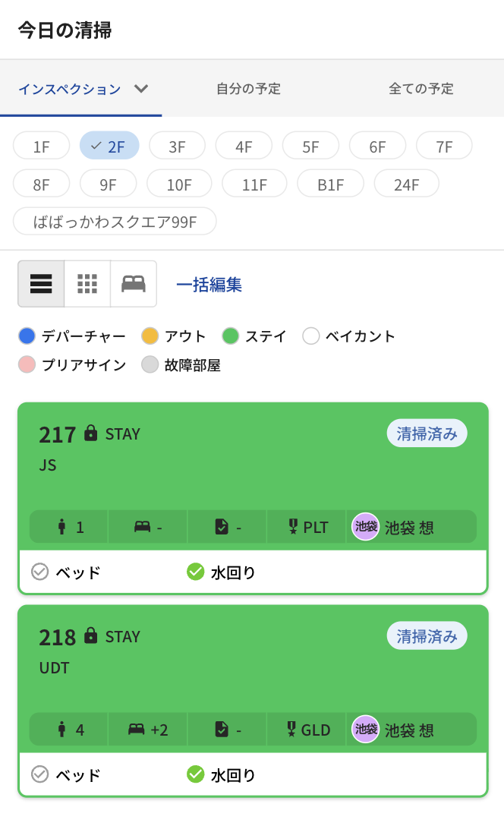Switch to 全ての予定 tab
Screen dimensions: 504x826
coord(421,89)
